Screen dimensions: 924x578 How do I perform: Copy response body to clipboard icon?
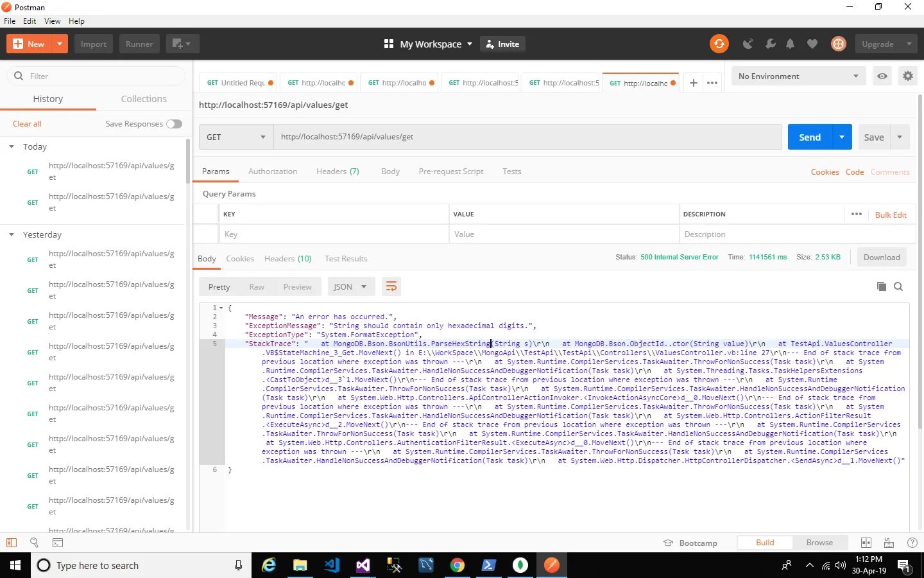point(882,286)
